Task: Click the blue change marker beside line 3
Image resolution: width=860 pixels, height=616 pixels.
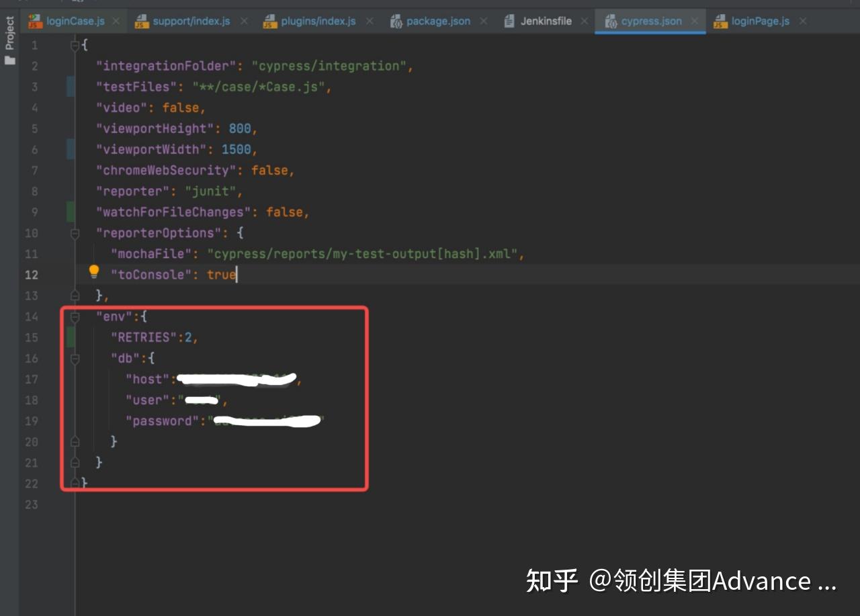Action: click(x=71, y=87)
